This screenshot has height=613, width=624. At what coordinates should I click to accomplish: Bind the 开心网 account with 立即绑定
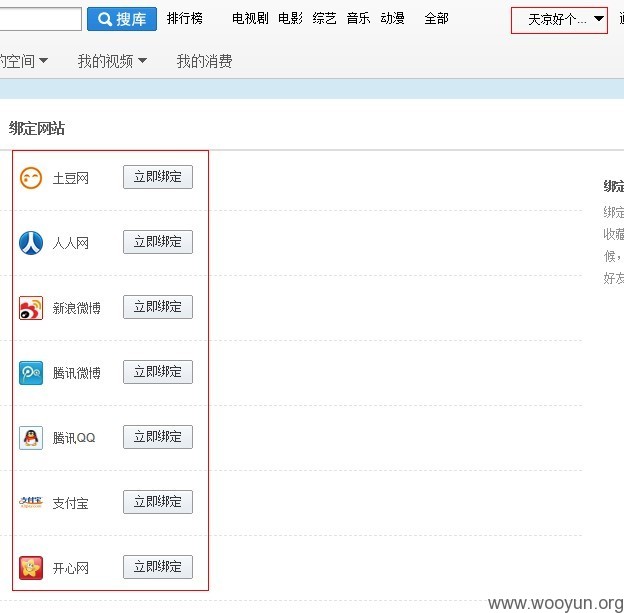[x=158, y=567]
